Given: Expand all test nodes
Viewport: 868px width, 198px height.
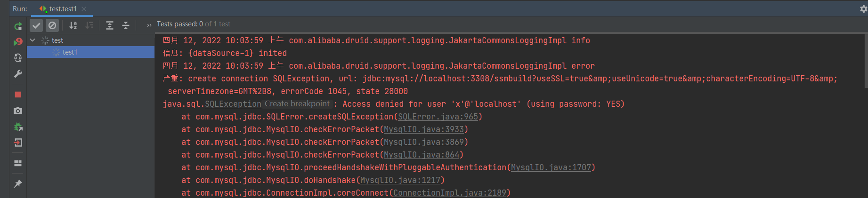Looking at the screenshot, I should [110, 25].
